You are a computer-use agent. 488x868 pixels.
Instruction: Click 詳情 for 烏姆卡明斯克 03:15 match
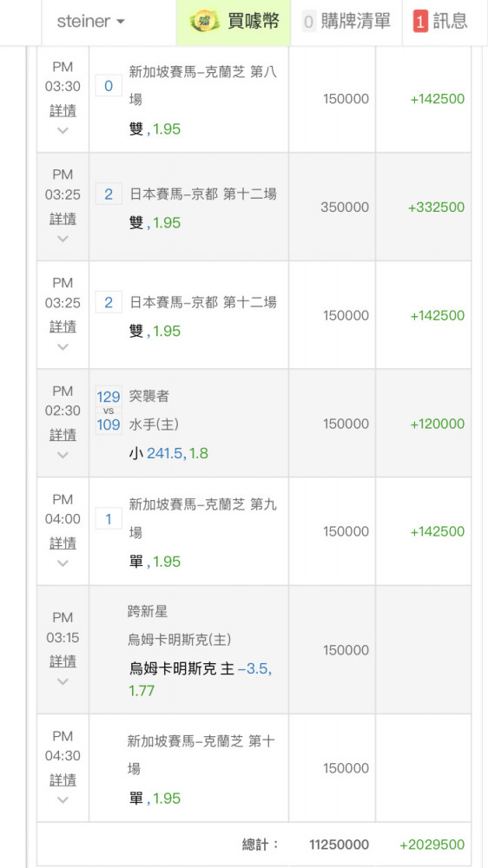[63, 661]
